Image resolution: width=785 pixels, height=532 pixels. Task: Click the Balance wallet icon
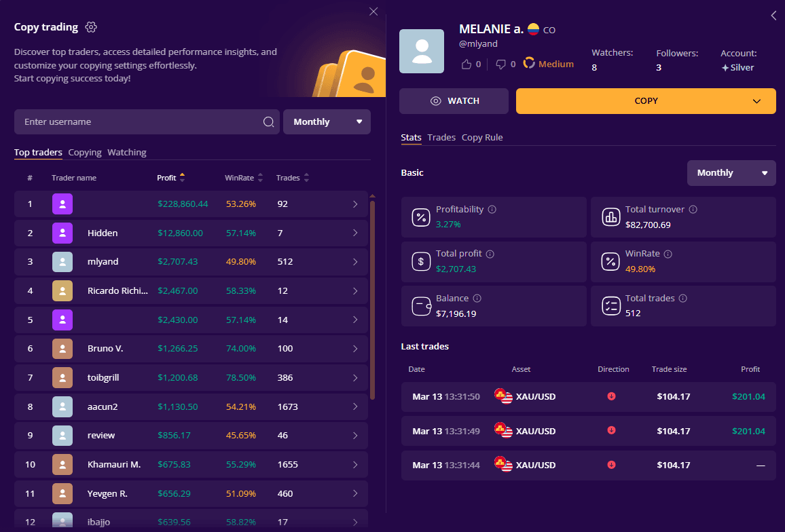421,306
